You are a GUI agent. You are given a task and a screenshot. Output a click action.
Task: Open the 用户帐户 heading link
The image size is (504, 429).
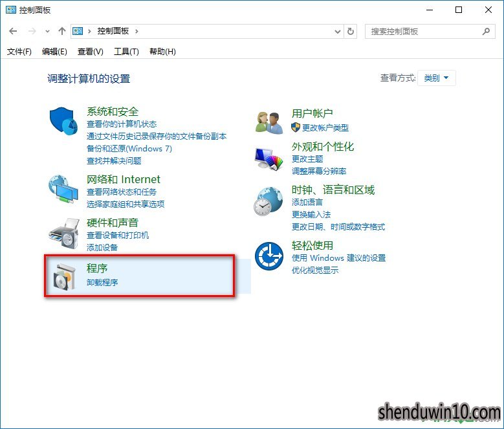[x=312, y=113]
